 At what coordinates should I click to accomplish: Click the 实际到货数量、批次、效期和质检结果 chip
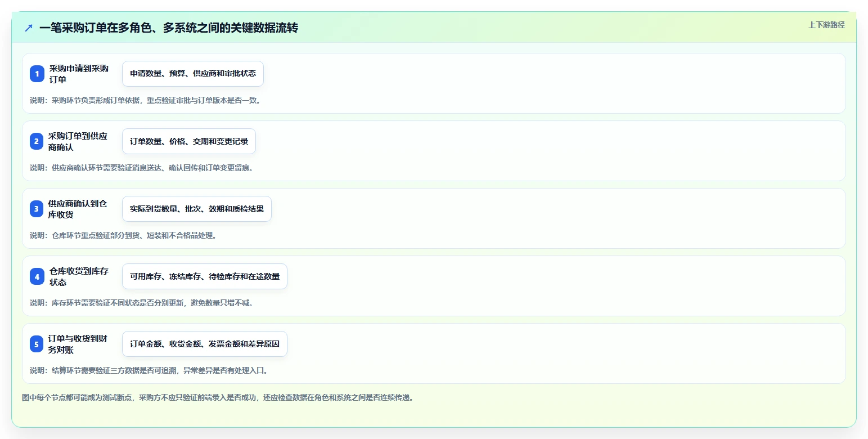click(197, 209)
